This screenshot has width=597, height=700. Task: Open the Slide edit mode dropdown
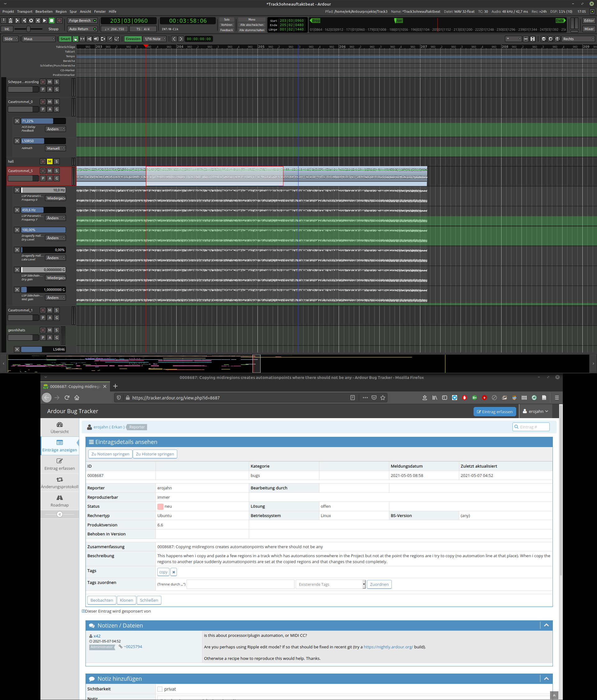point(11,39)
